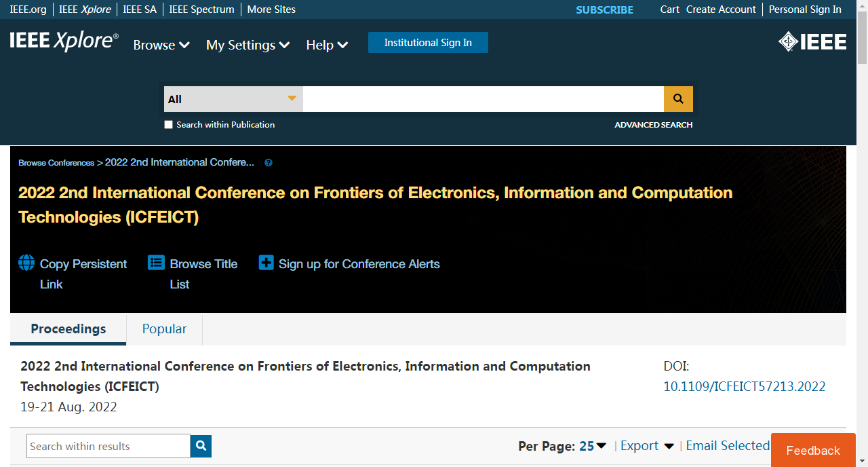868x467 pixels.
Task: Click the date text 19-21 Aug. 2022
Action: [x=68, y=407]
